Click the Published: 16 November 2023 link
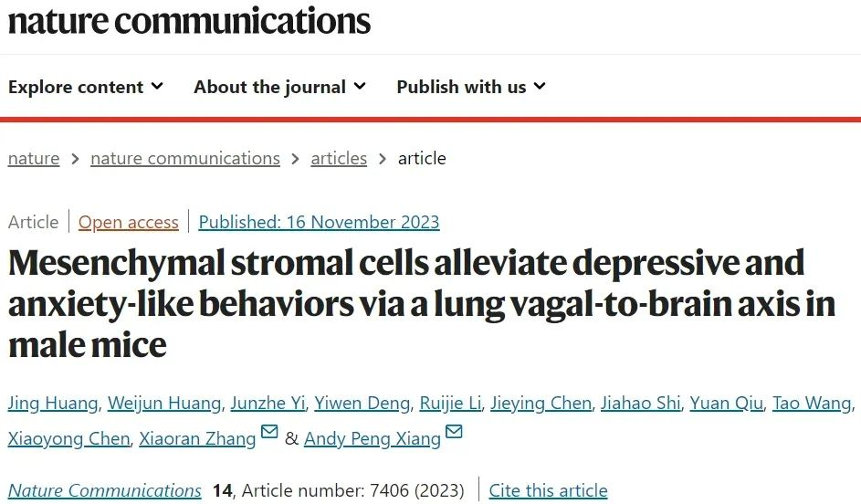 (319, 222)
